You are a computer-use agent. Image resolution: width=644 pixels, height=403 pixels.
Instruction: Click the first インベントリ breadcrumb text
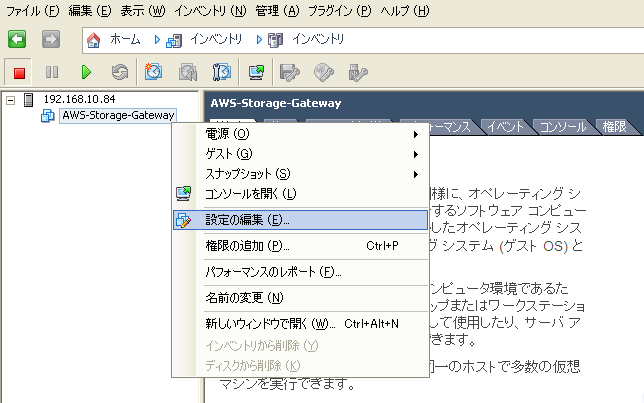pos(216,39)
